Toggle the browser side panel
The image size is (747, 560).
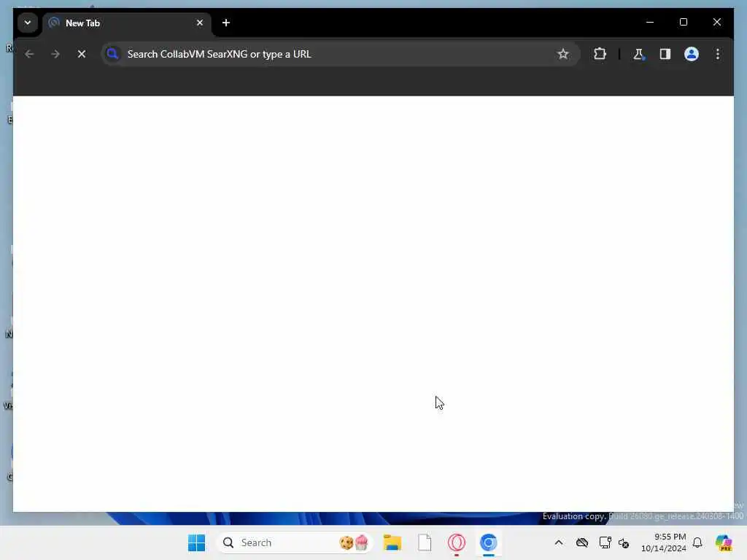[x=665, y=54]
